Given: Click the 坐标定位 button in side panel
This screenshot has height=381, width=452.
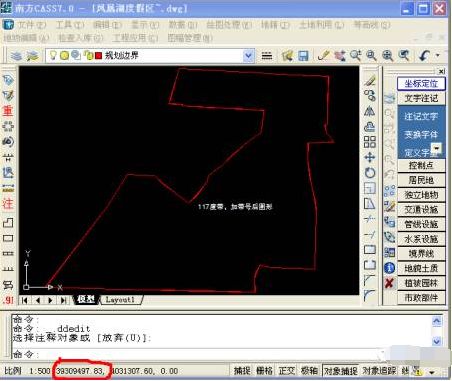Looking at the screenshot, I should pos(421,83).
